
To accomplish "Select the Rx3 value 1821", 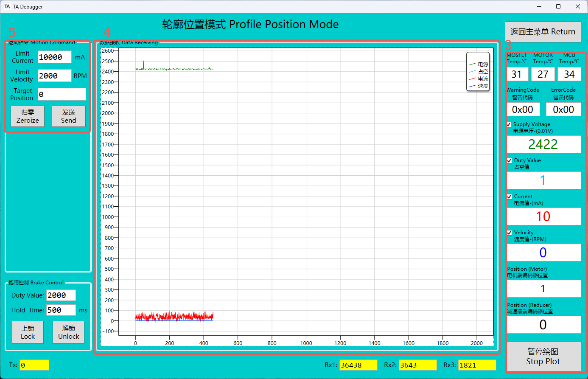I will [477, 365].
